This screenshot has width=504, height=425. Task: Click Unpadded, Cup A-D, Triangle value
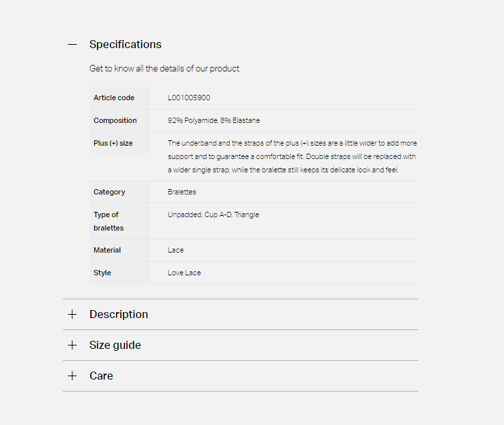pyautogui.click(x=213, y=215)
